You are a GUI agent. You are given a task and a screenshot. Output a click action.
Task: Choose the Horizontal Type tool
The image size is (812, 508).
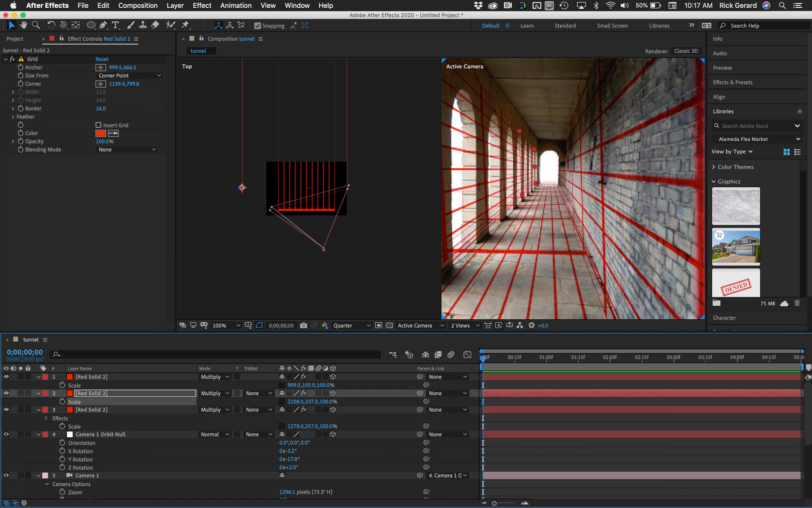point(115,25)
